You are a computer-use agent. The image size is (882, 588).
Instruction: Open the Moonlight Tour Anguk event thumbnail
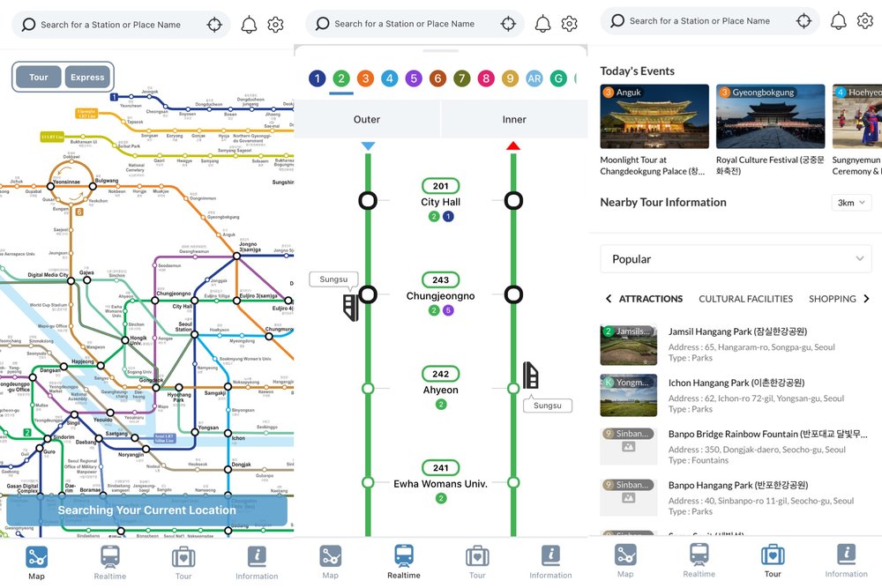click(654, 116)
